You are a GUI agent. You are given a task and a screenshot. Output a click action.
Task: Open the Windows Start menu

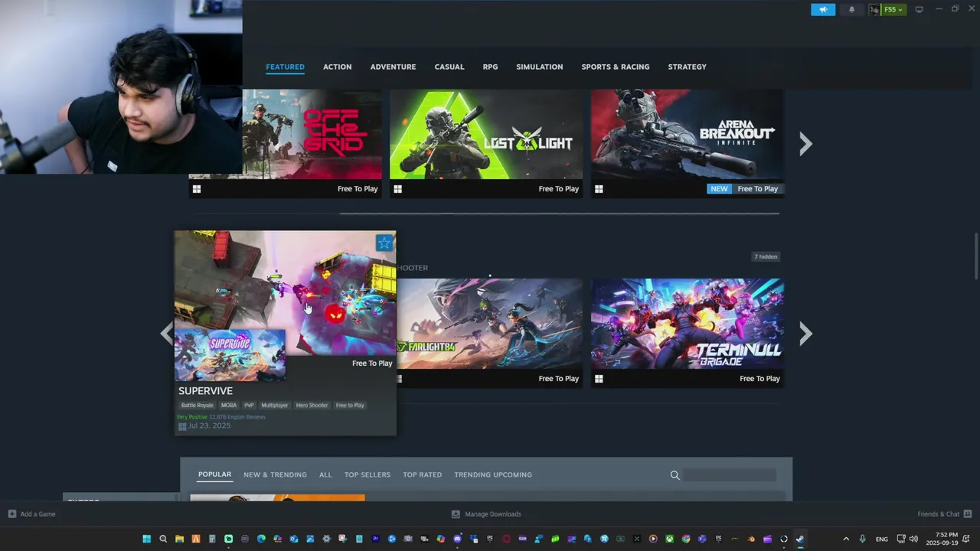tap(146, 539)
